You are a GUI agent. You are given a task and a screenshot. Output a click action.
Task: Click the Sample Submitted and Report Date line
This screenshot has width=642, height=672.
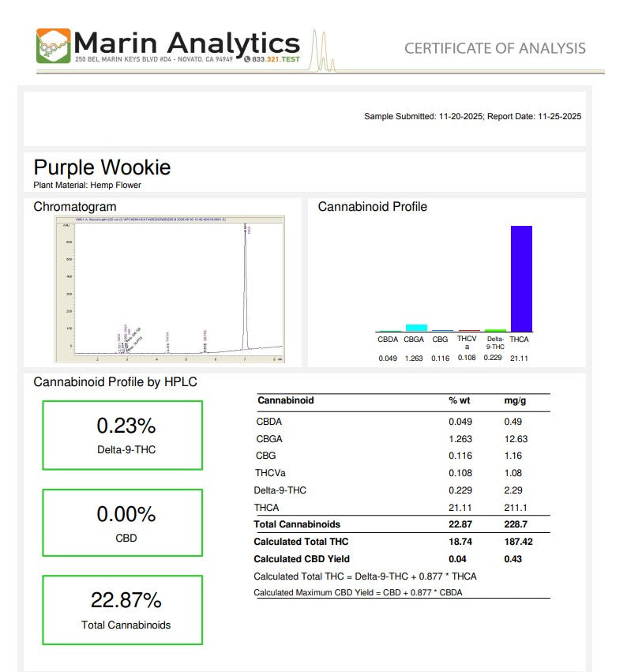point(472,116)
